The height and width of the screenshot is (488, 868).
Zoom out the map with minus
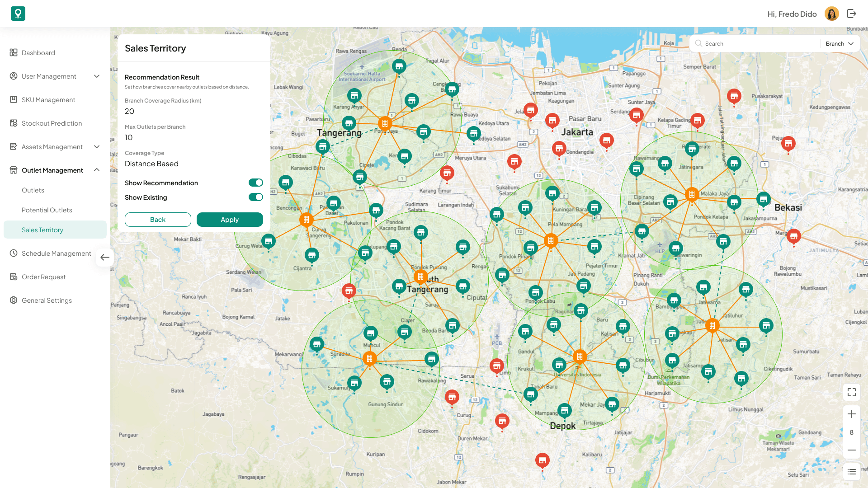(x=852, y=450)
